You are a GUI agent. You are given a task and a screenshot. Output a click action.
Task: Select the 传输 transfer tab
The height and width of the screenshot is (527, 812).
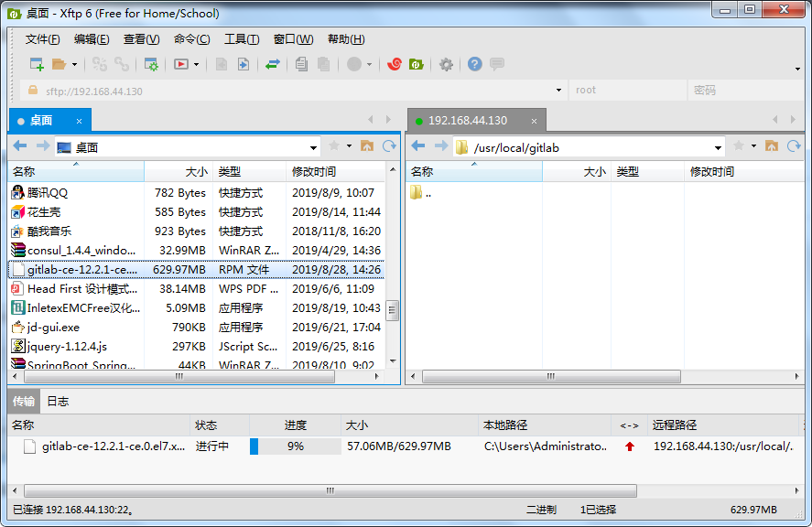click(x=24, y=402)
